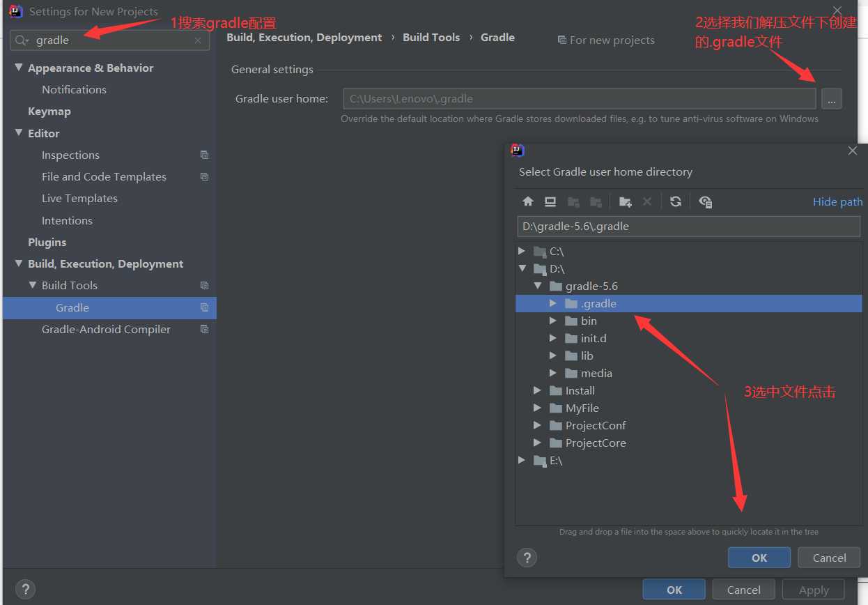This screenshot has height=605, width=868.
Task: Open Inspections settings page
Action: click(70, 155)
